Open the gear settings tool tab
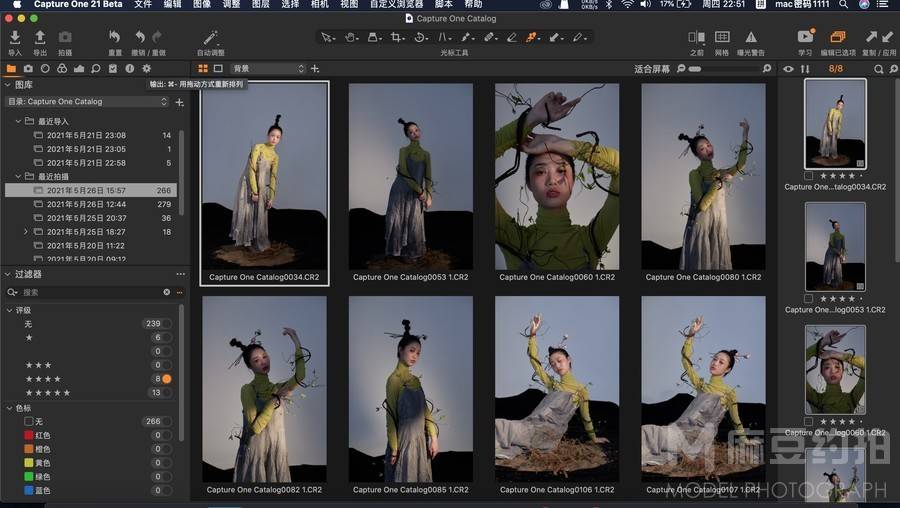 (147, 68)
